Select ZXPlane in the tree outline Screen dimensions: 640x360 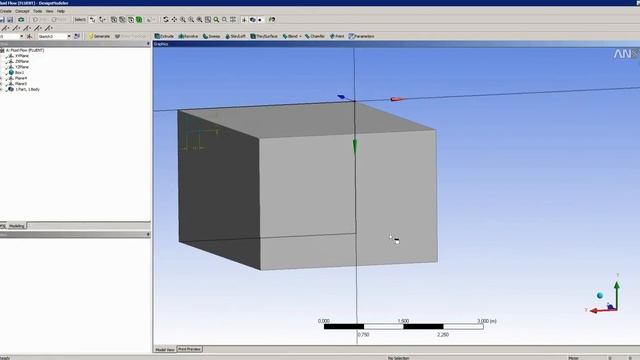22,61
